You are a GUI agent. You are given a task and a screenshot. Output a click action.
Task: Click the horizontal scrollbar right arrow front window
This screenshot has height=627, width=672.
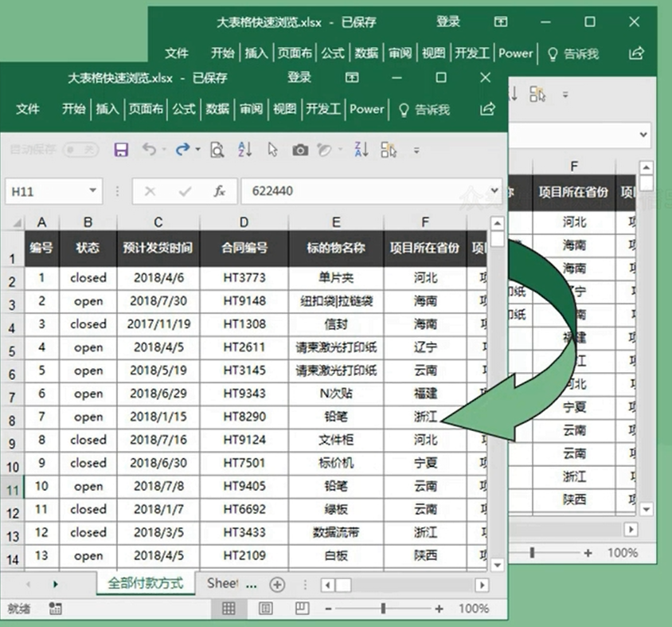point(483,585)
